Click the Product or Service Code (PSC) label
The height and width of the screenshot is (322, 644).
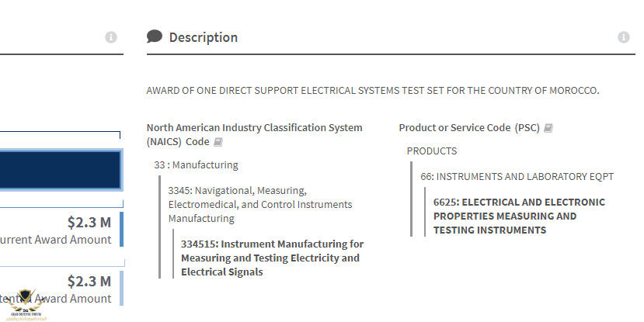click(468, 127)
